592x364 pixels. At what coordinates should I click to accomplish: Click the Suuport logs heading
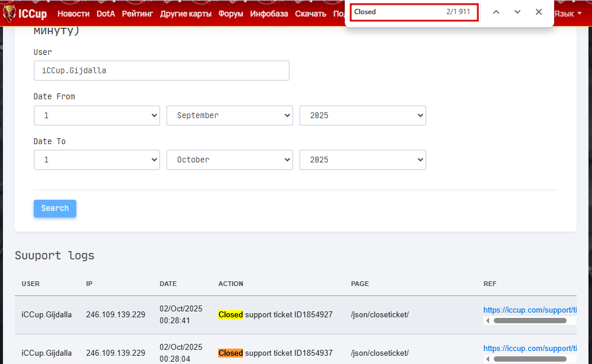(x=54, y=255)
